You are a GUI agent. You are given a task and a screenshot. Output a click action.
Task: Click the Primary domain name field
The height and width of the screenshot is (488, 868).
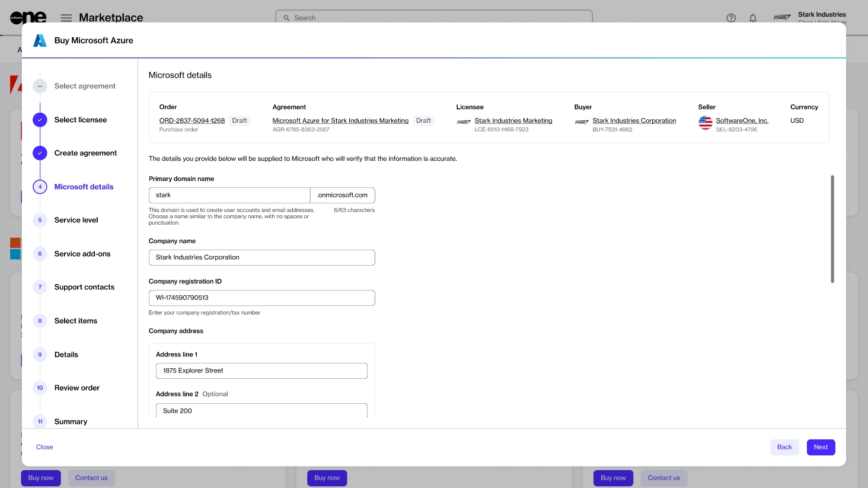point(229,195)
